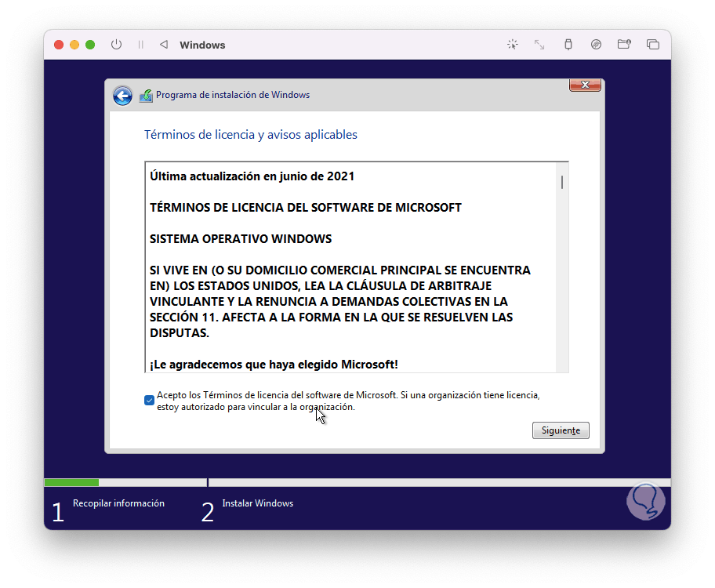This screenshot has height=588, width=715.
Task: Click 'SISTEMA OPERATIVO WINDOWS' line
Action: tap(241, 239)
